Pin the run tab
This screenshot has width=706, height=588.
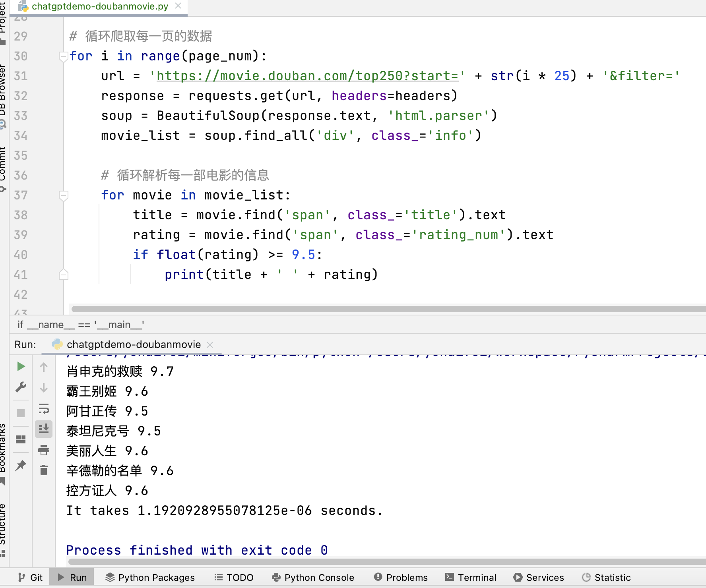(x=21, y=466)
